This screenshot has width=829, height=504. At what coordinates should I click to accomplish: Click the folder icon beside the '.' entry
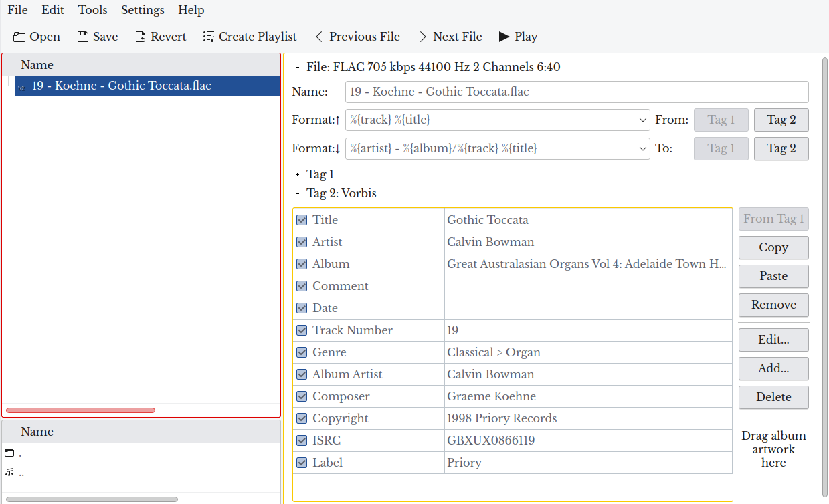[x=11, y=452]
